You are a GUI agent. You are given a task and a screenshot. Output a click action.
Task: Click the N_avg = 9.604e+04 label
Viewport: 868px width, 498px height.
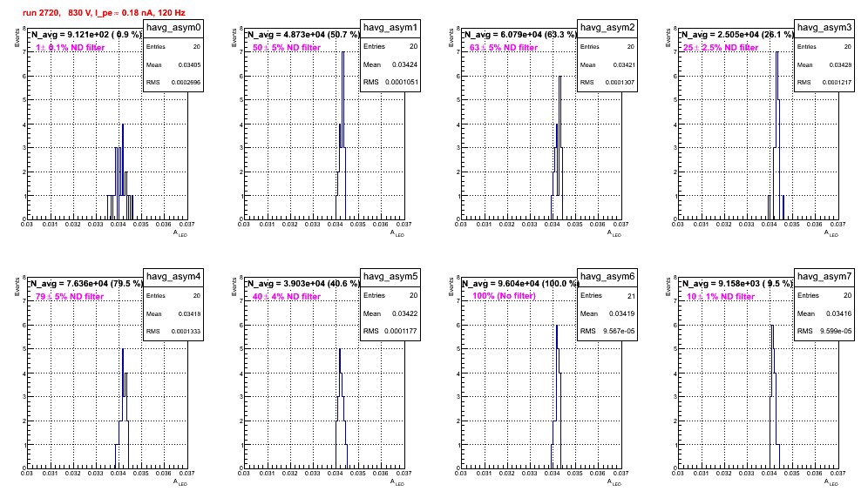pyautogui.click(x=520, y=283)
